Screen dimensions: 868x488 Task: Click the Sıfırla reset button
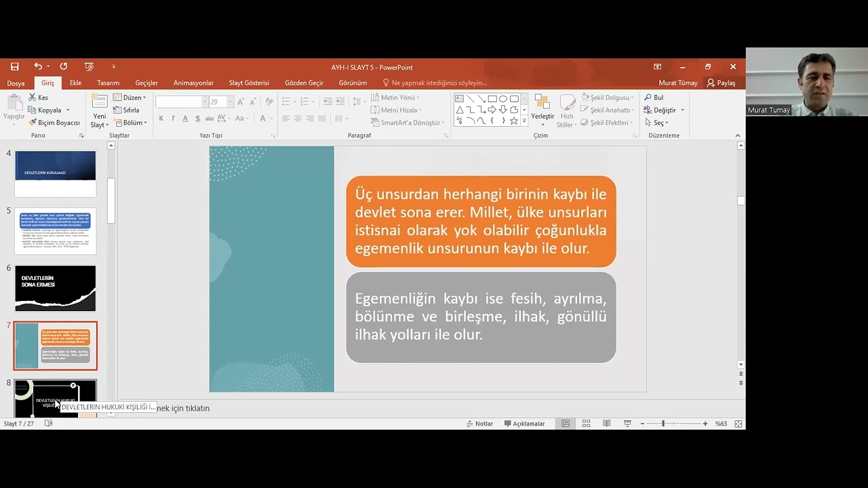(126, 110)
